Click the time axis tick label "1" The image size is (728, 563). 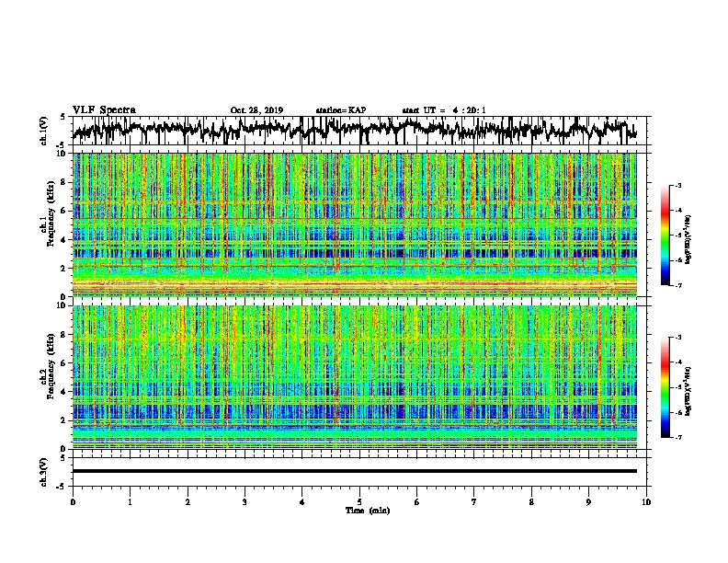(x=130, y=502)
